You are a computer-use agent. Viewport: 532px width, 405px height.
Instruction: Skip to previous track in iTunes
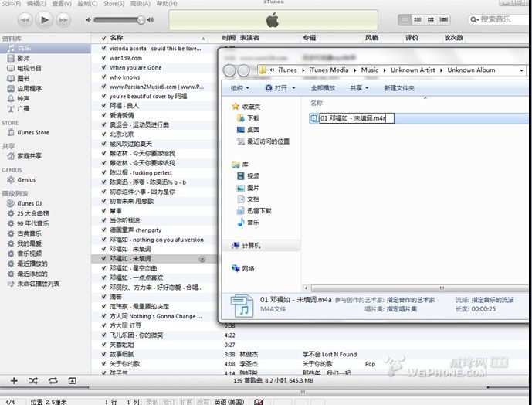pos(25,20)
